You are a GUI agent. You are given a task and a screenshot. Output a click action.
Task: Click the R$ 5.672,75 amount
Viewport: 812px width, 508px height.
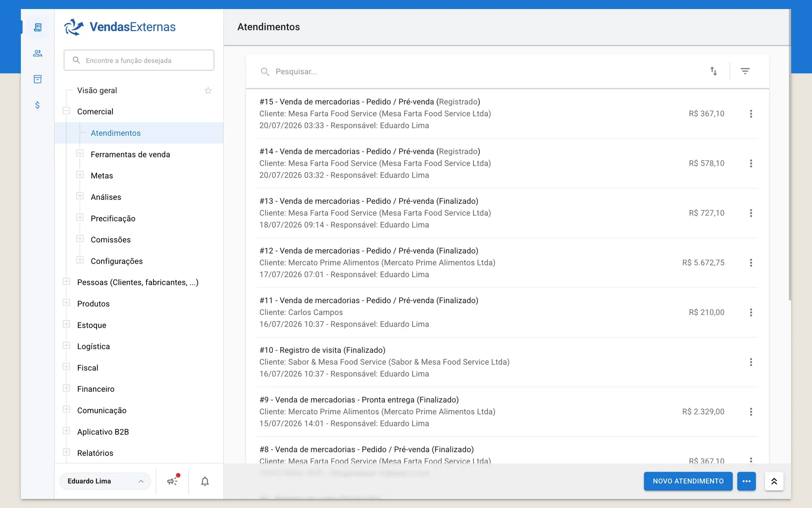tap(703, 263)
